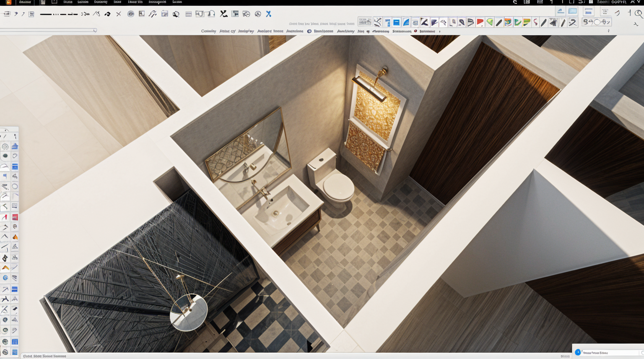644x359 pixels.
Task: Select the red flag tool icon
Action: 480,22
